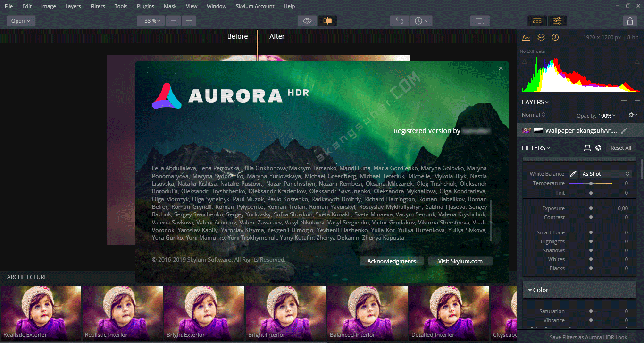This screenshot has height=343, width=644.
Task: Toggle the layers panel icon
Action: 541,37
